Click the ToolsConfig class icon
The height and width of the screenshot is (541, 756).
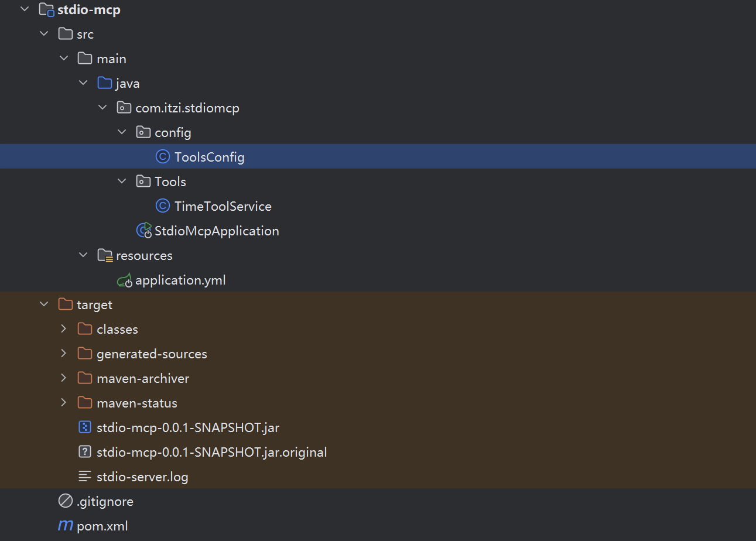[163, 157]
